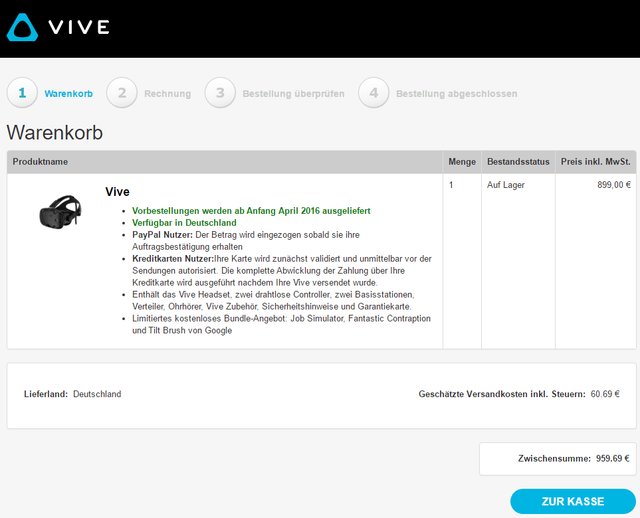Go to the Bestellung überprüfen step label
Screen dimensions: 640x518
click(293, 93)
